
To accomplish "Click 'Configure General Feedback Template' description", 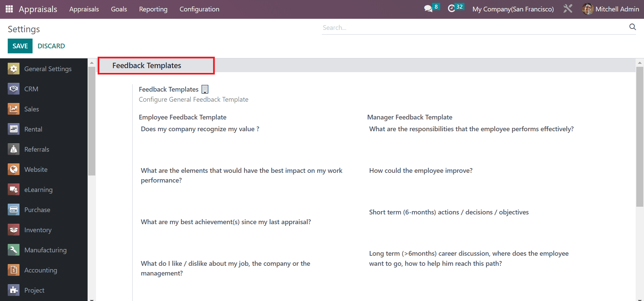I will tap(194, 99).
